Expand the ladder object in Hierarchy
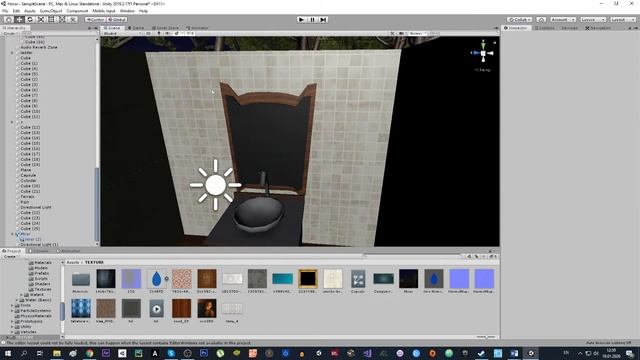Screen dimensions: 640x360 tap(12, 53)
